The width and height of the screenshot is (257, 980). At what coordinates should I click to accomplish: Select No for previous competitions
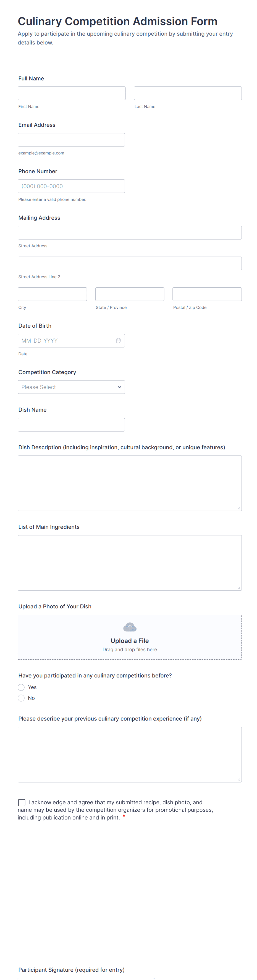click(21, 698)
